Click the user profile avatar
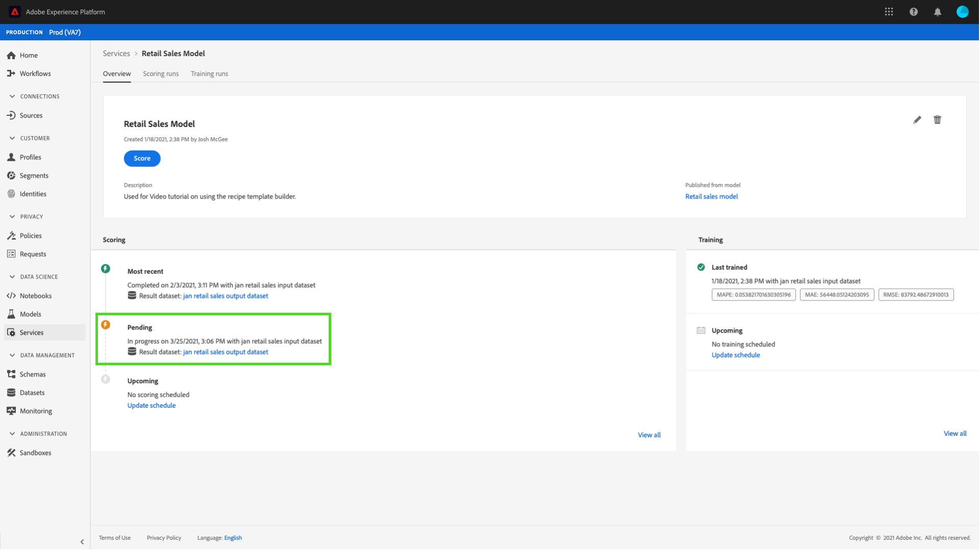 click(962, 12)
